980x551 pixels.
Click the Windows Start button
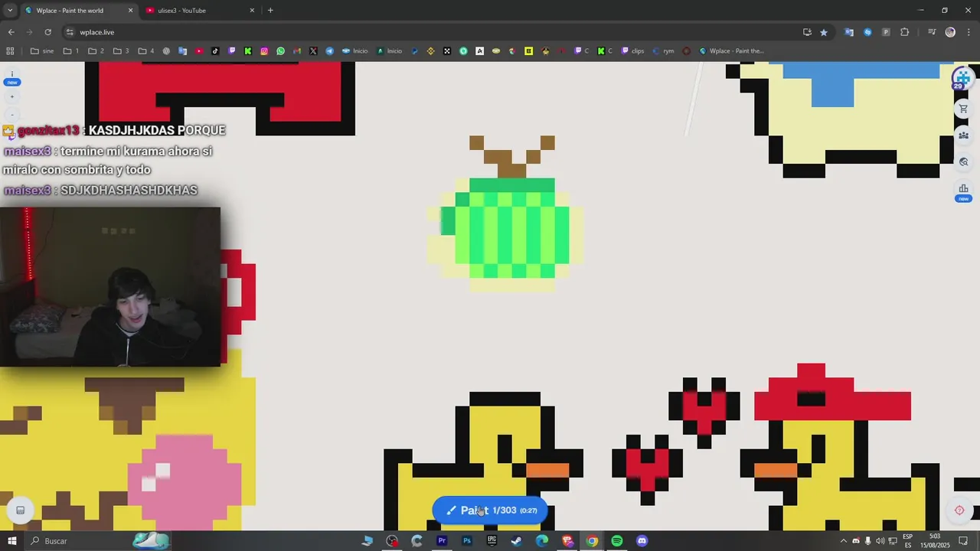click(x=11, y=541)
